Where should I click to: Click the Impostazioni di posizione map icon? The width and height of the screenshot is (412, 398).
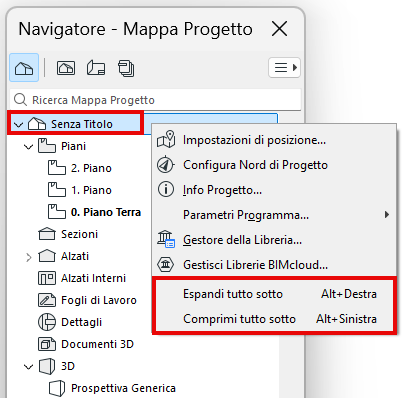pos(166,139)
